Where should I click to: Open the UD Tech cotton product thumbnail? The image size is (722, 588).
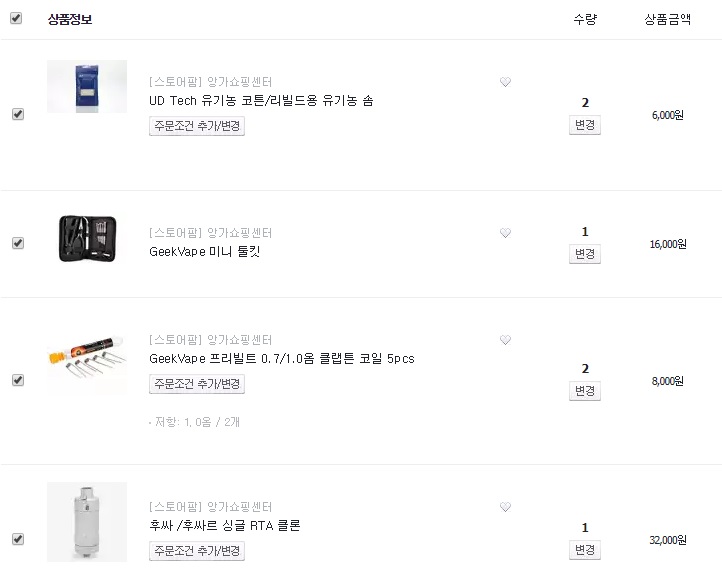pos(87,87)
